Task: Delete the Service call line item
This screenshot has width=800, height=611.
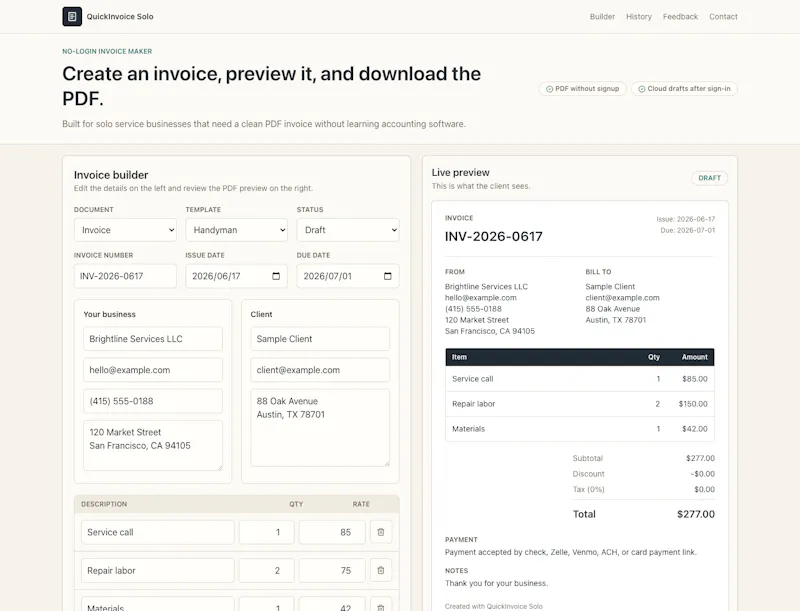Action: [381, 532]
